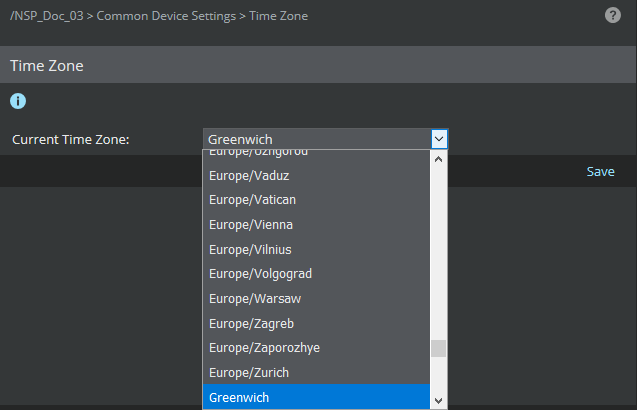
Task: Click the Current Time Zone combo box showing Greenwich
Action: click(325, 139)
